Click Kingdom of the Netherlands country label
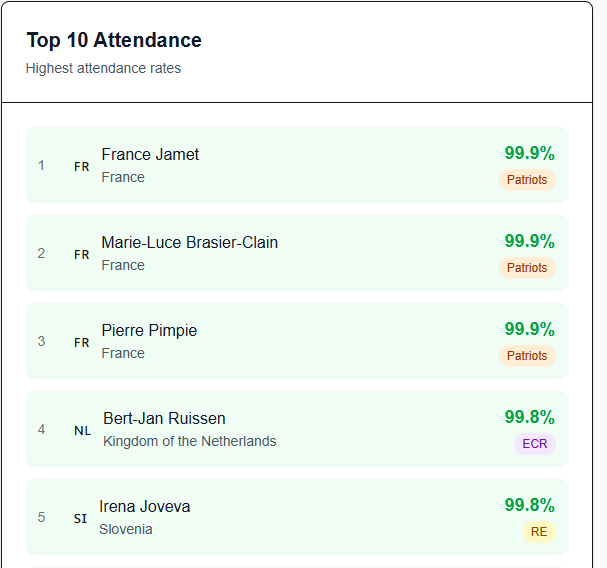Screen dimensions: 607x568 189,441
